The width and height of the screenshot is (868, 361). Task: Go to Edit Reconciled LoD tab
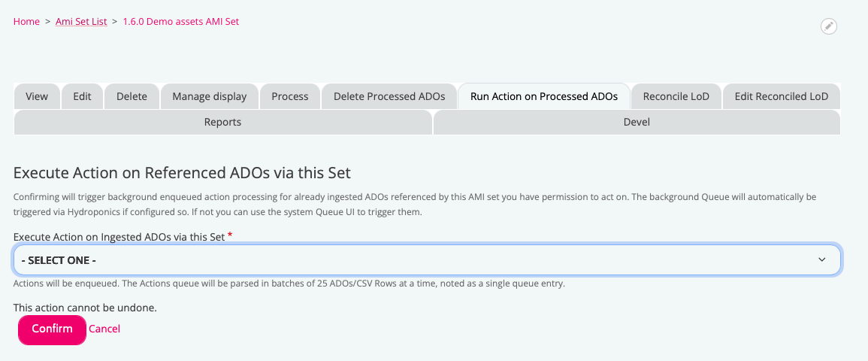click(x=781, y=96)
